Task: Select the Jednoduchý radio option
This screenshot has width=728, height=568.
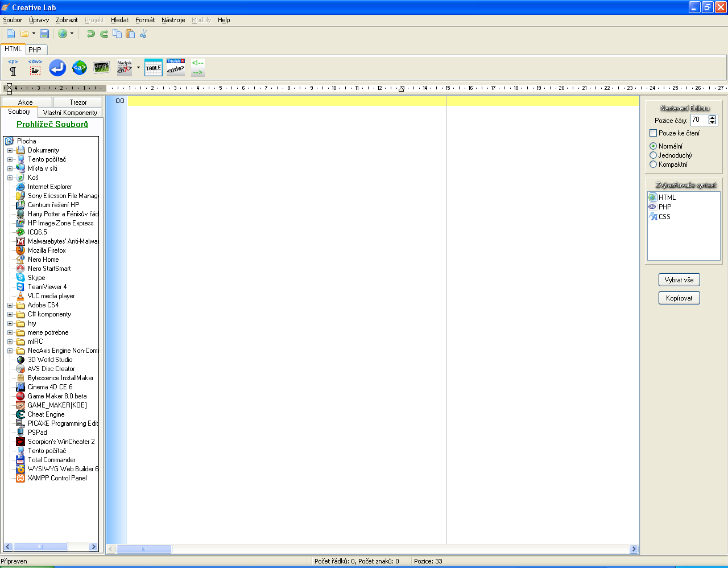Action: pos(653,155)
